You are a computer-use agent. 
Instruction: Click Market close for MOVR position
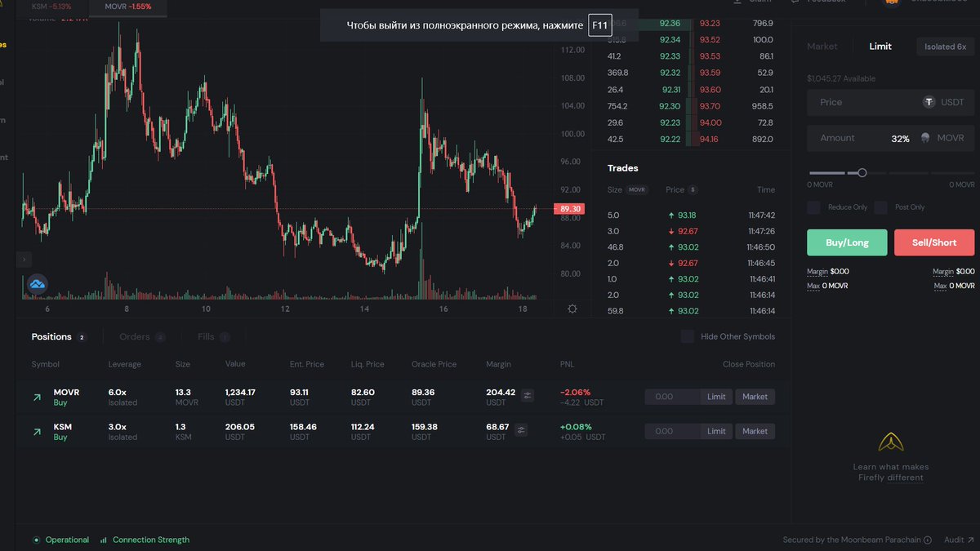[755, 397]
